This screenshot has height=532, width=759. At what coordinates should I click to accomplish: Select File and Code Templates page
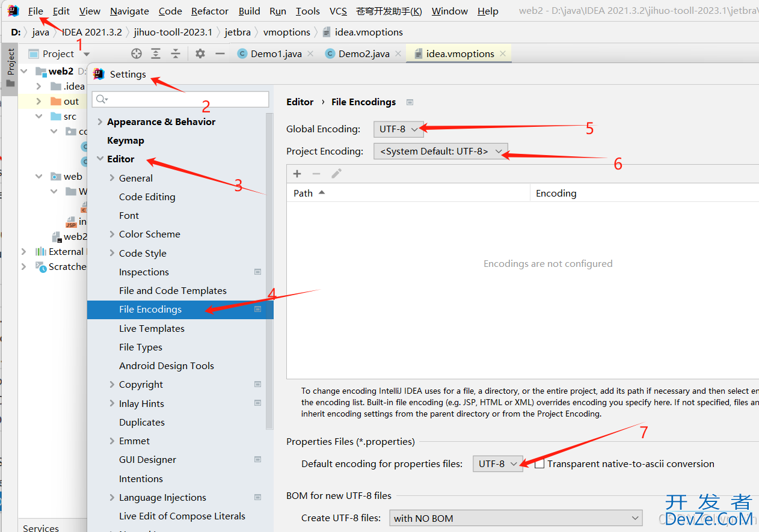click(x=173, y=290)
